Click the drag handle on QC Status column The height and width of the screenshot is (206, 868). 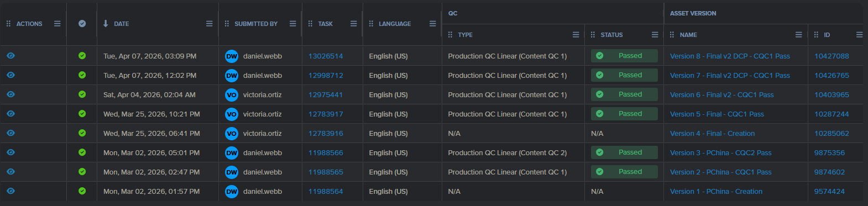click(593, 35)
